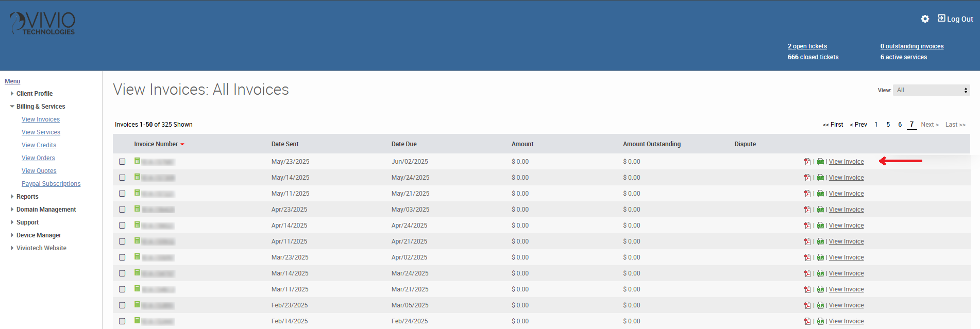980x329 pixels.
Task: Expand the Client Profile menu section
Action: tap(34, 94)
